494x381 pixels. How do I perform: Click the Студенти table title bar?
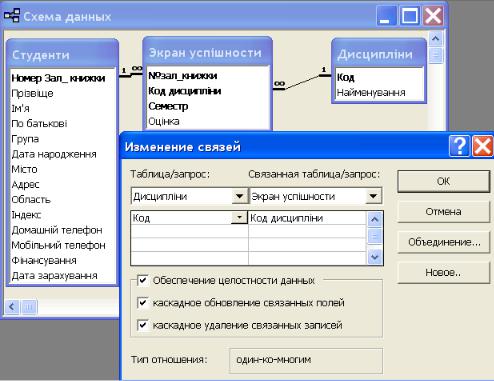pyautogui.click(x=62, y=54)
